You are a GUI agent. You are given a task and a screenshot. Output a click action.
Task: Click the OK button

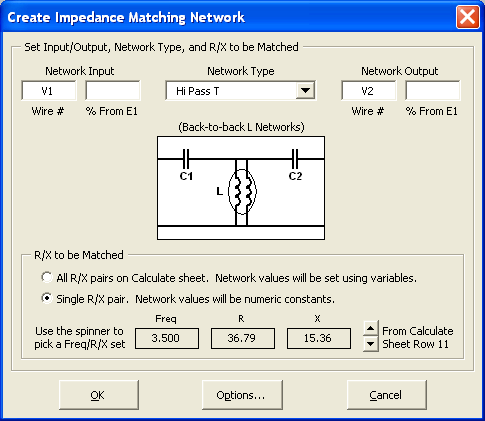pyautogui.click(x=99, y=395)
